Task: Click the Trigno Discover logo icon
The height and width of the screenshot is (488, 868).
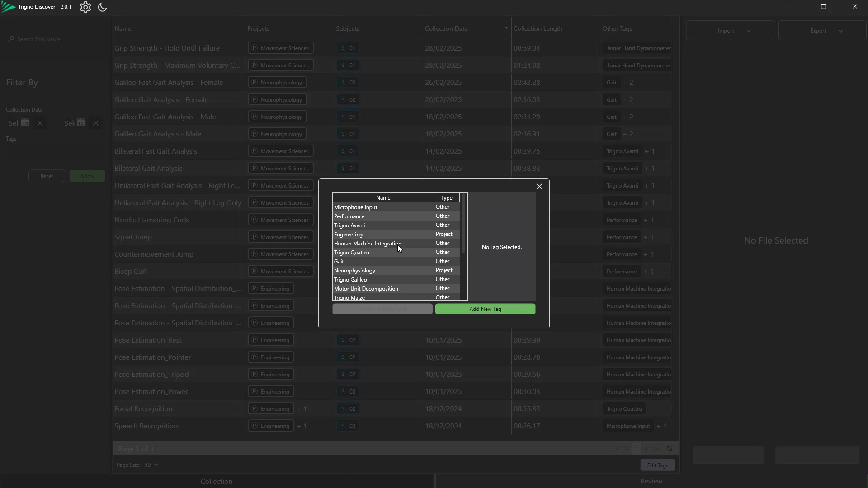Action: 8,7
